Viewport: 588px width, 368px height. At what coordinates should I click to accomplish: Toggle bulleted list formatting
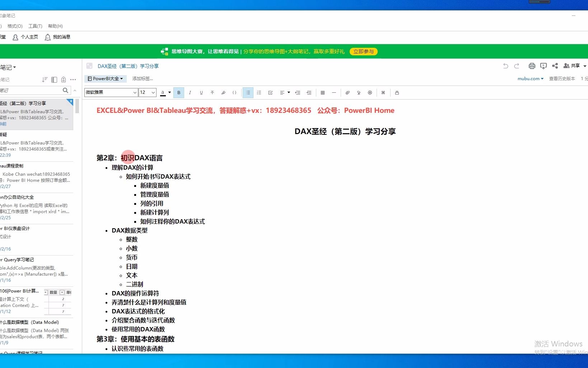pyautogui.click(x=248, y=93)
